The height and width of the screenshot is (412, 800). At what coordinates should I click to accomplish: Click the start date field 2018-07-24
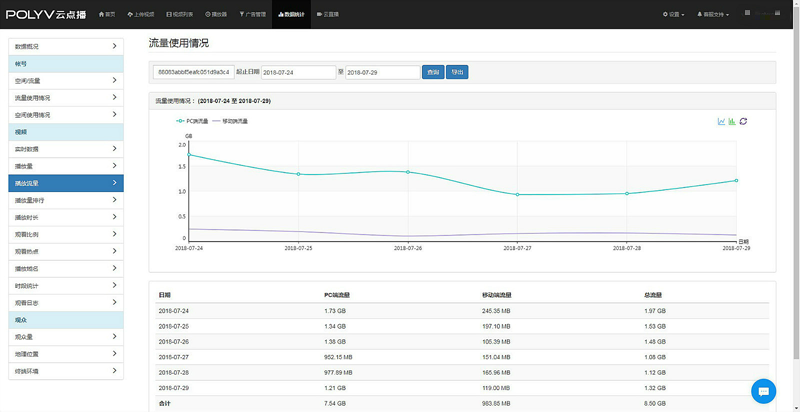(297, 72)
